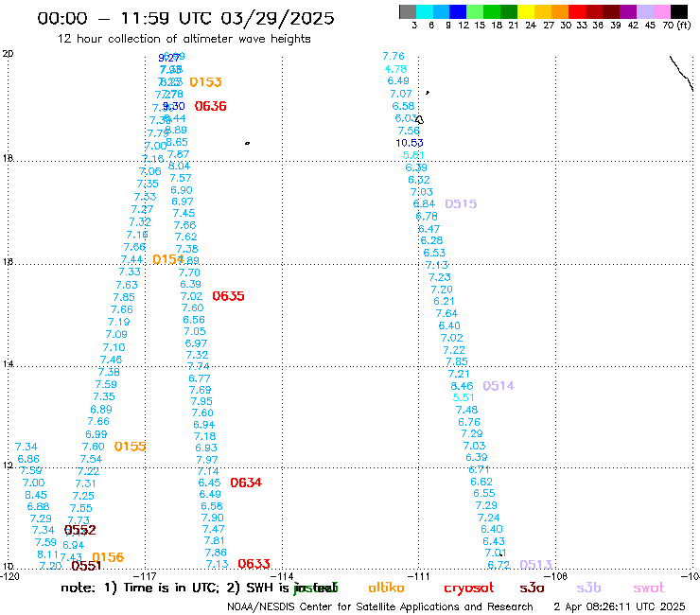Click the cyan 5.81 wave height value
This screenshot has height=615, width=700.
(413, 155)
